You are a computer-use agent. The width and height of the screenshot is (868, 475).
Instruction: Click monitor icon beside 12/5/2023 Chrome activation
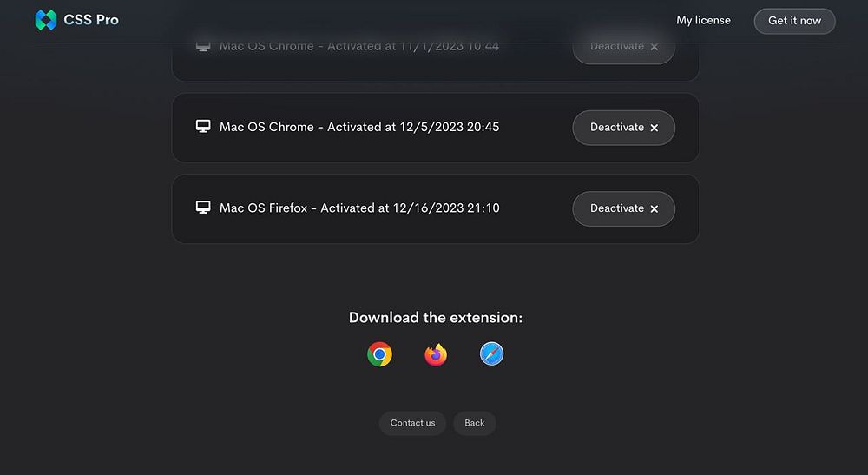[203, 127]
